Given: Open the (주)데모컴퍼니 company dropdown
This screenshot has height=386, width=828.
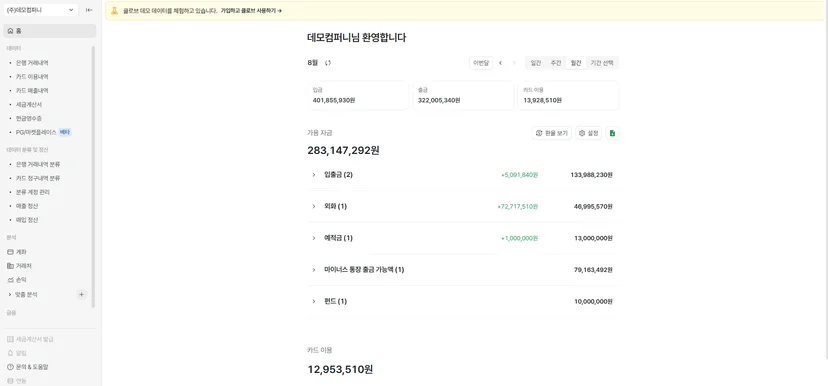Looking at the screenshot, I should pyautogui.click(x=41, y=10).
